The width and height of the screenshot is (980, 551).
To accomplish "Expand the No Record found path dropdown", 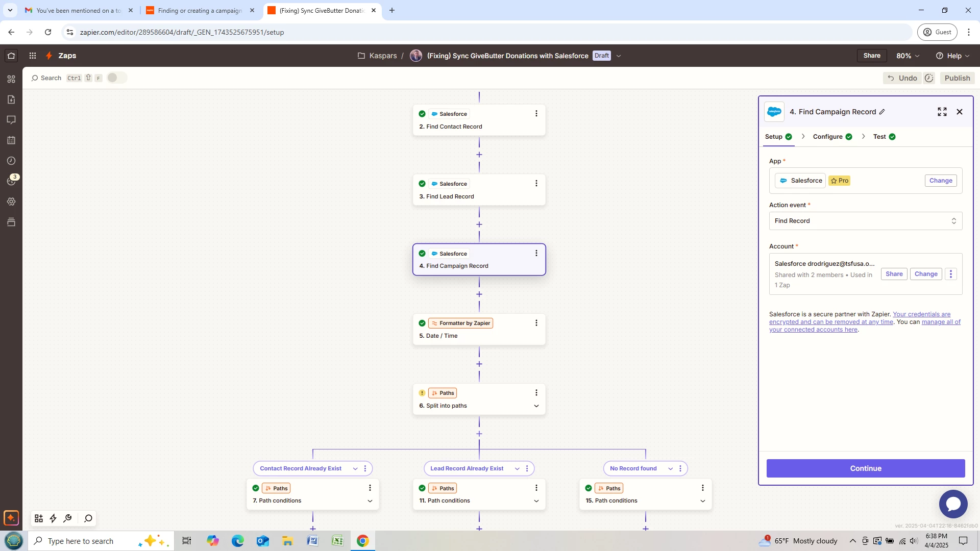I will click(x=670, y=468).
